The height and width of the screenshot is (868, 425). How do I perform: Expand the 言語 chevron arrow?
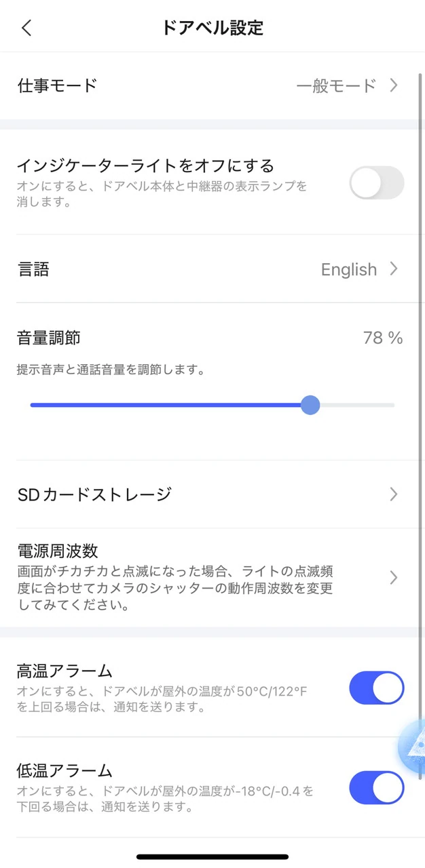click(x=394, y=269)
